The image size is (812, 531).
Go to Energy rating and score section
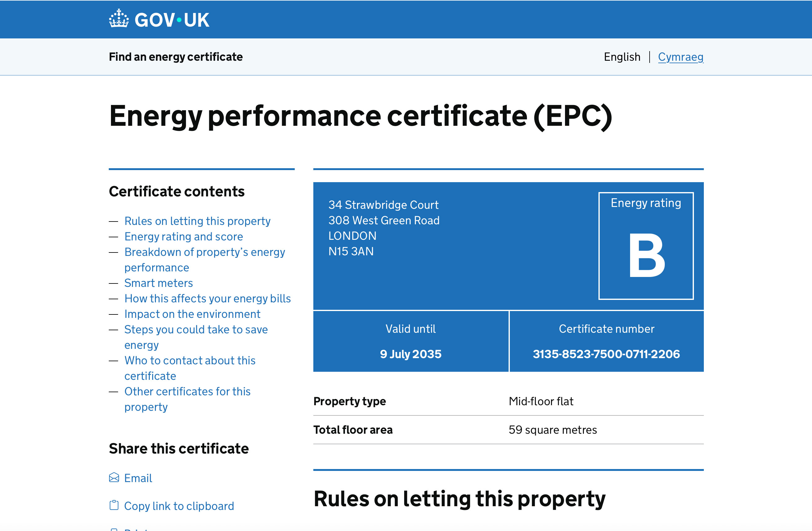pos(183,236)
